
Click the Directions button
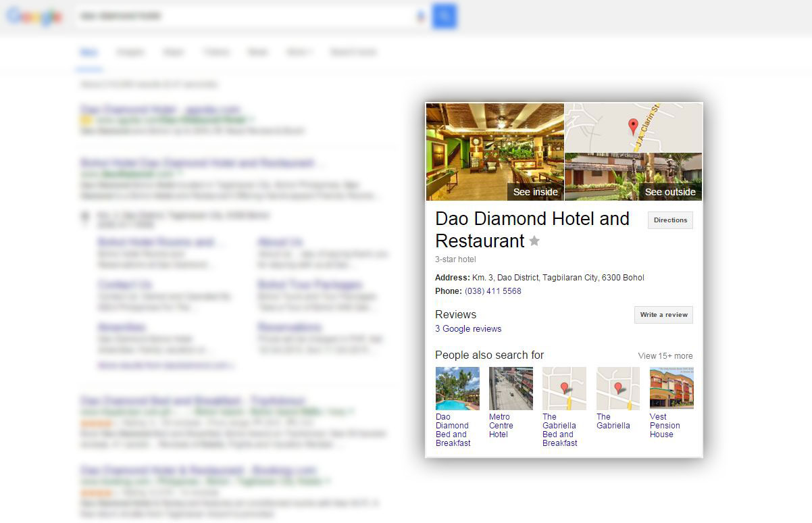pyautogui.click(x=670, y=220)
